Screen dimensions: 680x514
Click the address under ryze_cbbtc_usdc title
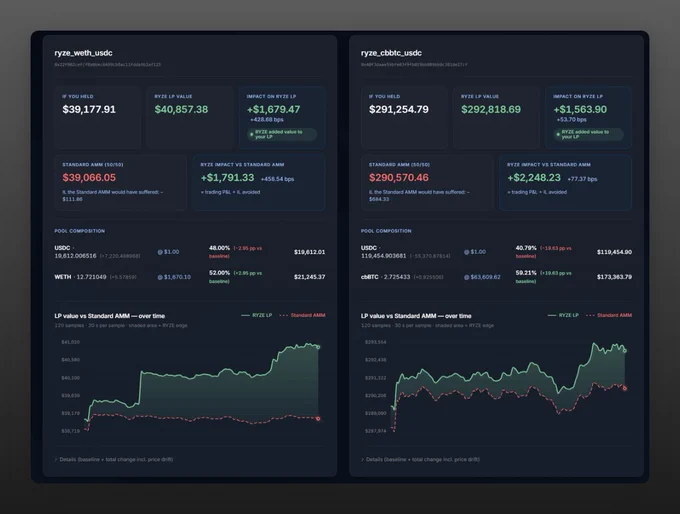[x=414, y=65]
